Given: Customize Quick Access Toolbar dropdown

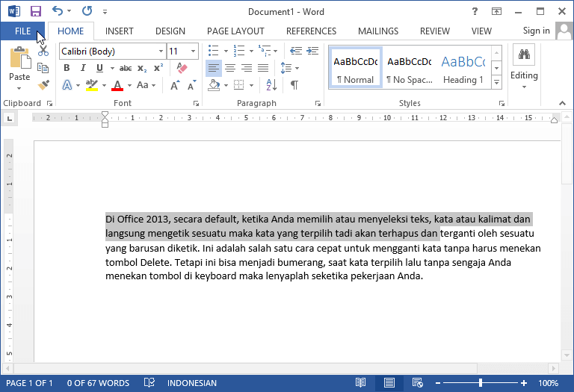Looking at the screenshot, I should pos(105,12).
